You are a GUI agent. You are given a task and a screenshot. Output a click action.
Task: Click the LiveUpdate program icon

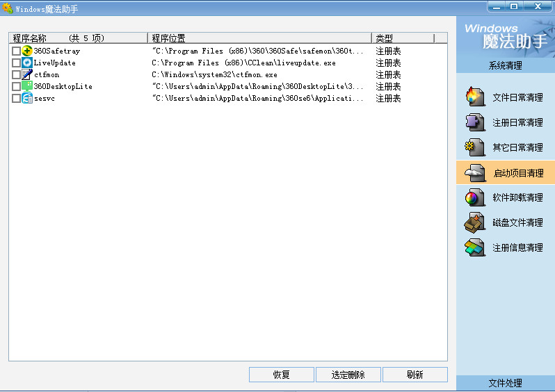pyautogui.click(x=27, y=63)
